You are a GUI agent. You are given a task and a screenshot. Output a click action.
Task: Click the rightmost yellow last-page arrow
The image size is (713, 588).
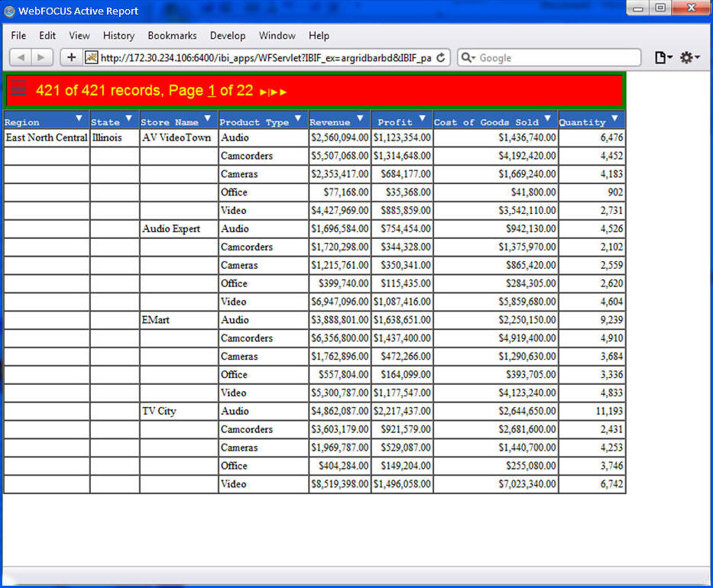point(284,92)
